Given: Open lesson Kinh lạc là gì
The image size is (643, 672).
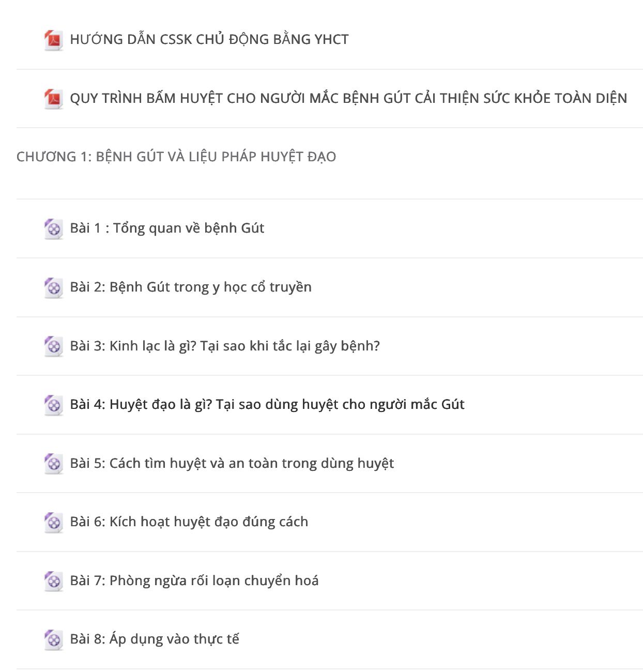Looking at the screenshot, I should 225,346.
